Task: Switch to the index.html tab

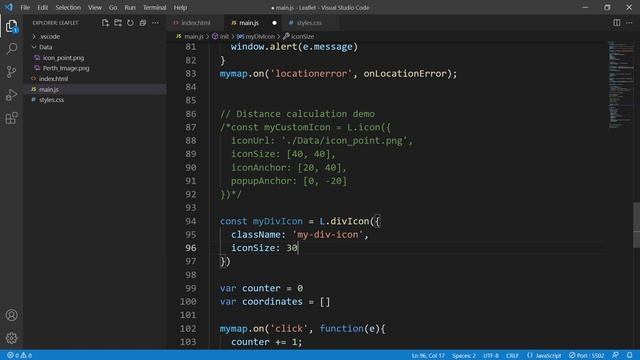Action: pyautogui.click(x=195, y=23)
